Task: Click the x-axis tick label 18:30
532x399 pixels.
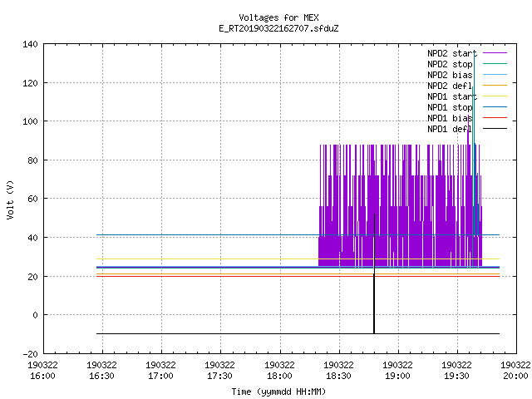Action: (338, 377)
